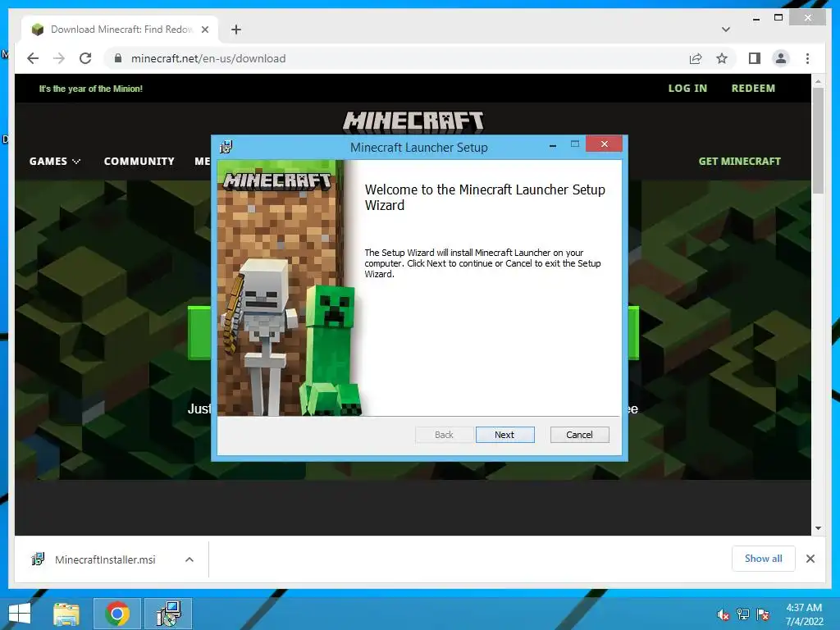Click the site lock icon in the address bar
The height and width of the screenshot is (630, 840).
[118, 58]
